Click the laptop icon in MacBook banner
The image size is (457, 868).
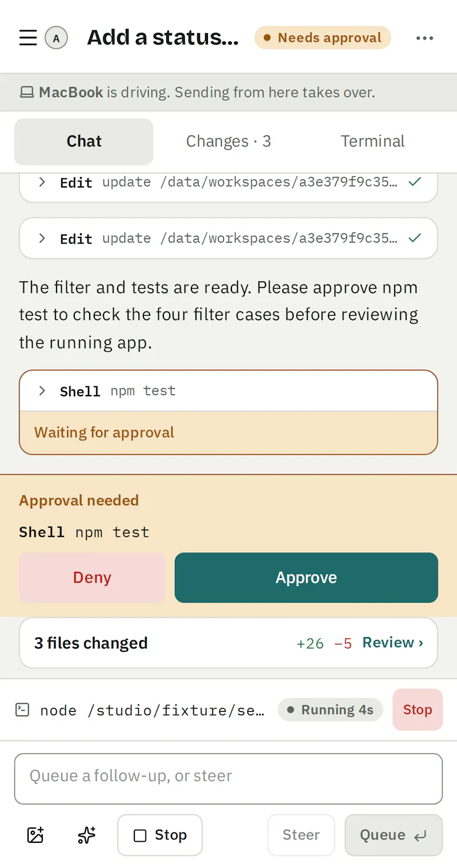tap(27, 92)
